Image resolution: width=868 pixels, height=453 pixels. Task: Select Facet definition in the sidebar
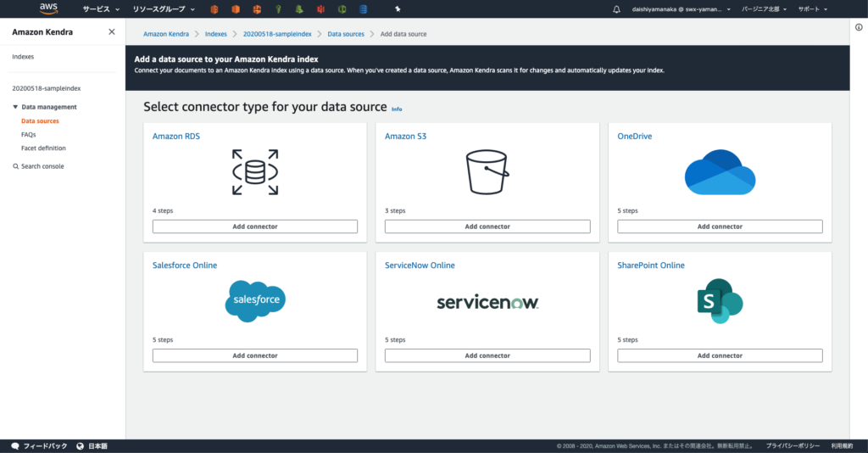click(x=43, y=148)
